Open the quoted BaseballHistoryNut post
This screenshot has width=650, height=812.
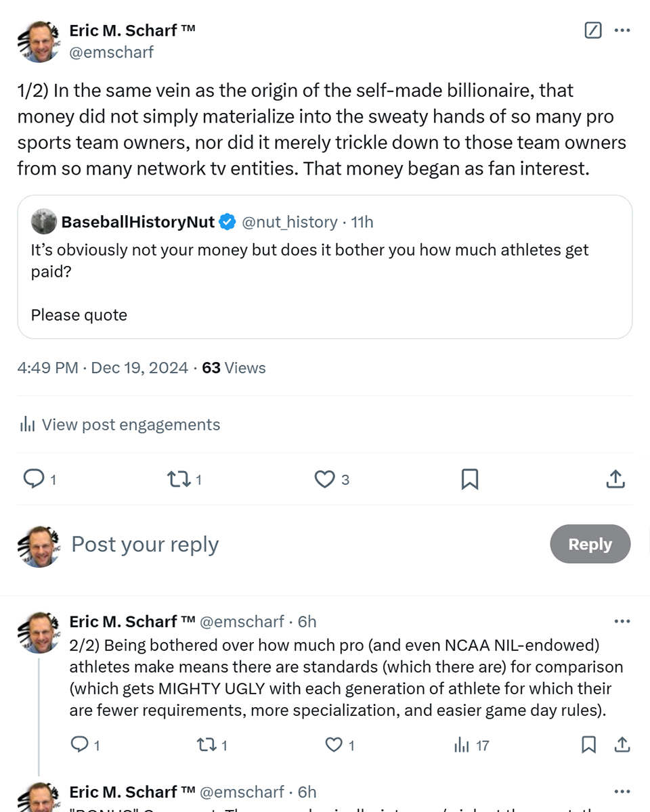(x=324, y=267)
